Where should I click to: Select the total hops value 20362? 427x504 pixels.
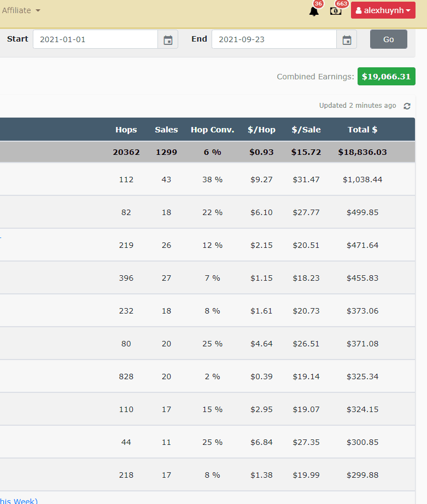126,152
